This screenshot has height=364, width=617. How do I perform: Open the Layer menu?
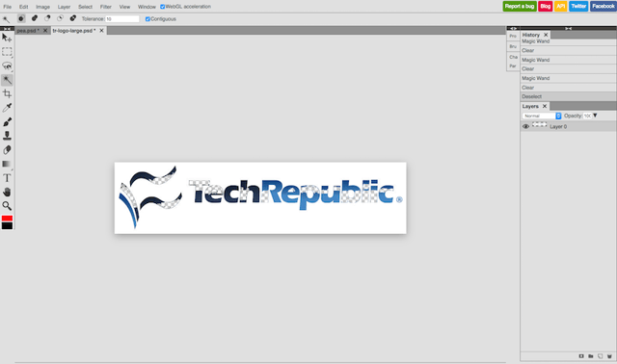pyautogui.click(x=64, y=7)
